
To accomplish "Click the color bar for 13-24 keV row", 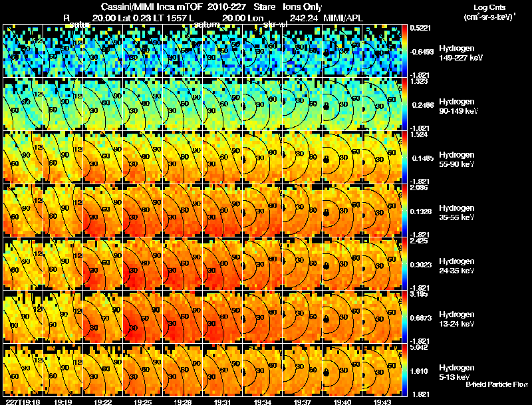I will coord(404,317).
